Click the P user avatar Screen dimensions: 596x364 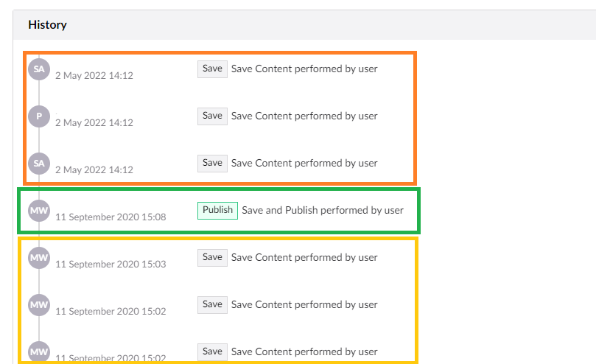click(x=39, y=116)
